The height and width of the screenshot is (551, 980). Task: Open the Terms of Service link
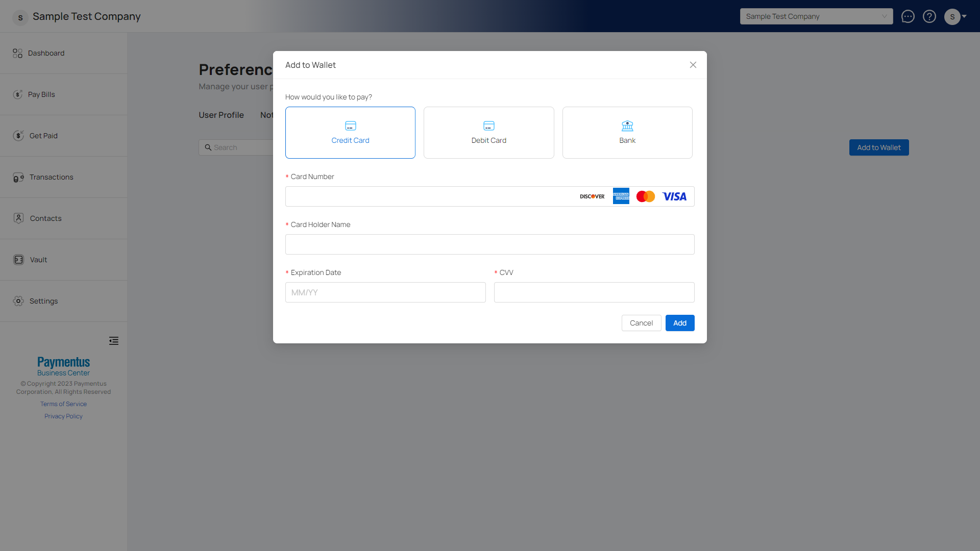tap(63, 404)
